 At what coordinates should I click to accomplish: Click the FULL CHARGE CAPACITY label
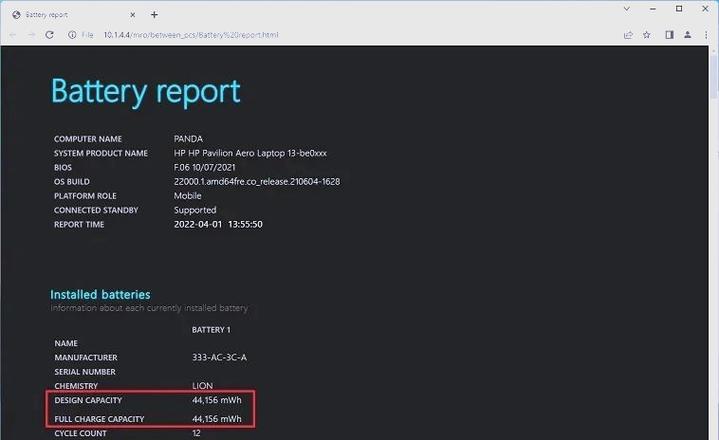coord(99,419)
